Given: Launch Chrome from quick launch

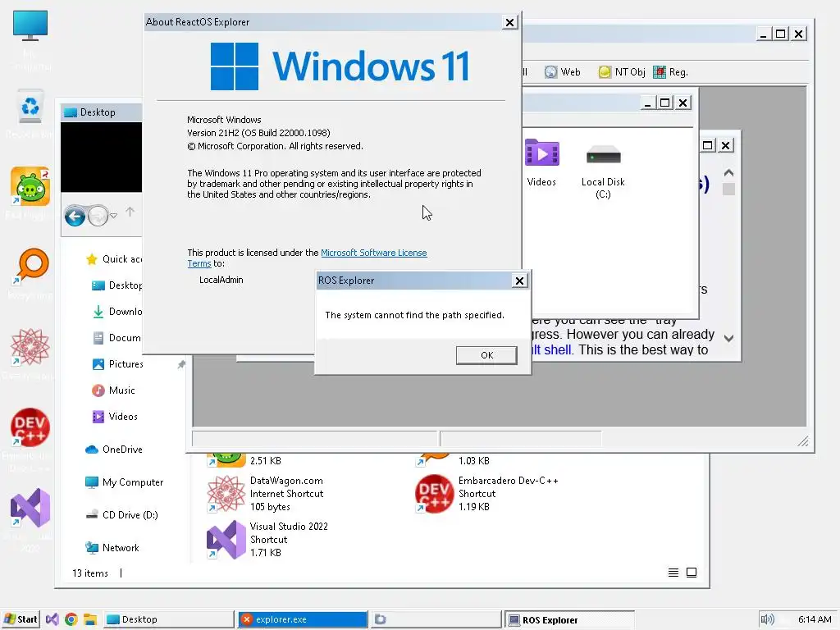Looking at the screenshot, I should coord(71,619).
